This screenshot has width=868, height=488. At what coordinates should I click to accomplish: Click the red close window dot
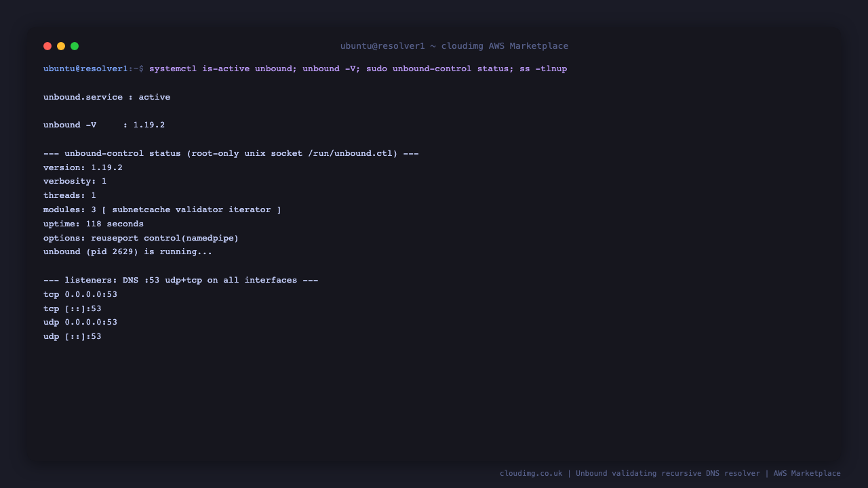tap(47, 46)
